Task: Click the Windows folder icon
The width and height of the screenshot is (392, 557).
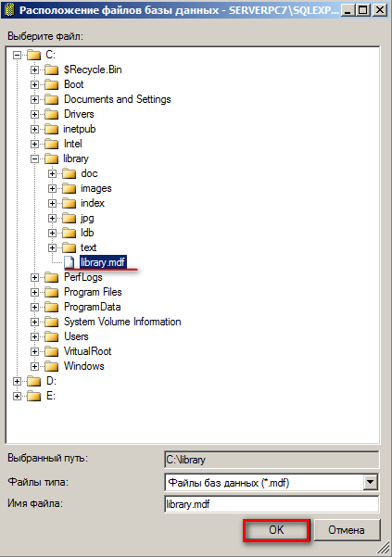Action: tap(52, 366)
